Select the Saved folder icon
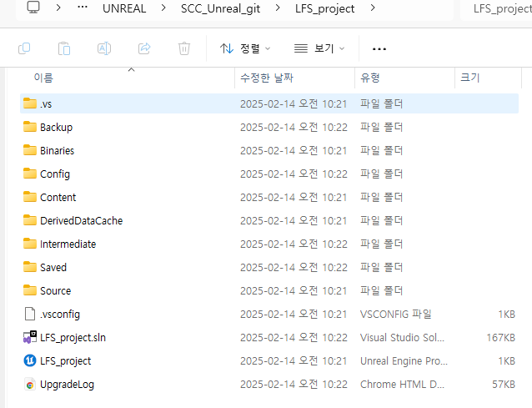 [30, 267]
